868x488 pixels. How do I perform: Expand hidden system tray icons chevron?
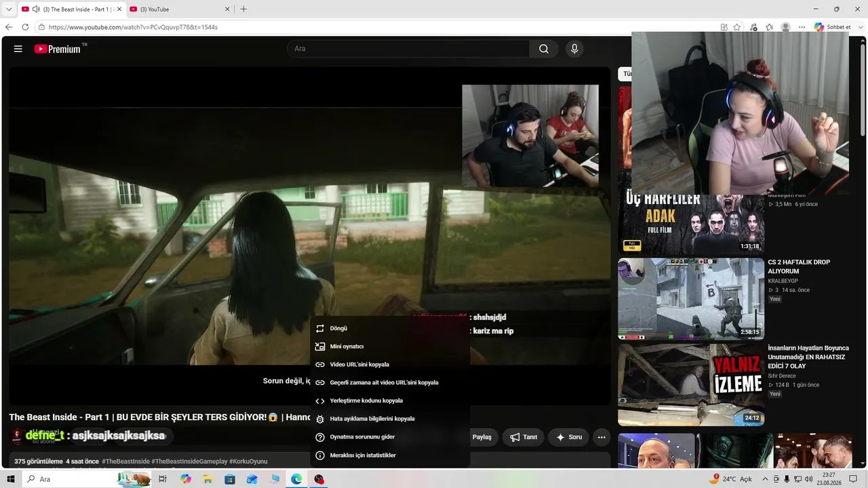click(766, 479)
